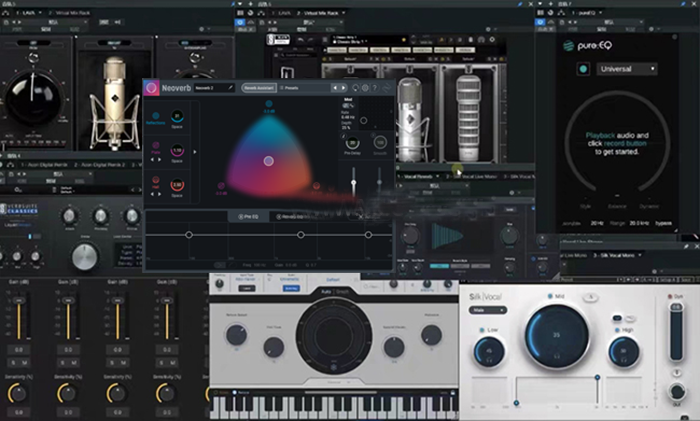The width and height of the screenshot is (700, 421).
Task: Open Reverb Assistant in Neoverb
Action: tap(259, 88)
